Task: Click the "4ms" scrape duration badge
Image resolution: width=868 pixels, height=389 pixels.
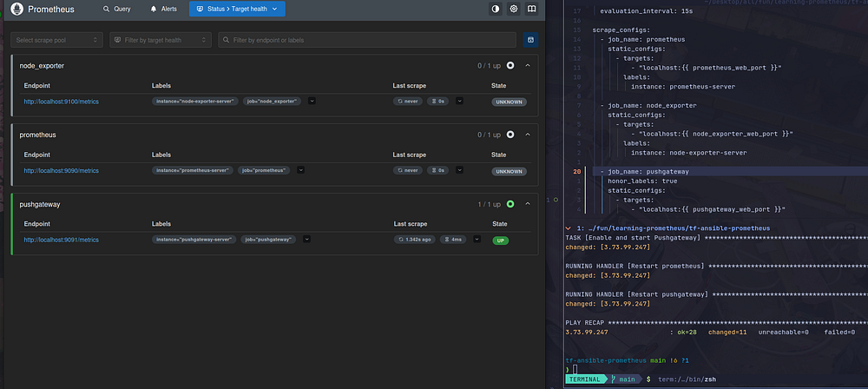Action: pos(453,240)
